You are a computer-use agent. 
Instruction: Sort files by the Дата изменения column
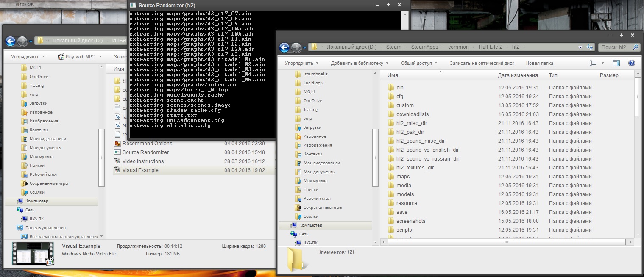tap(518, 75)
